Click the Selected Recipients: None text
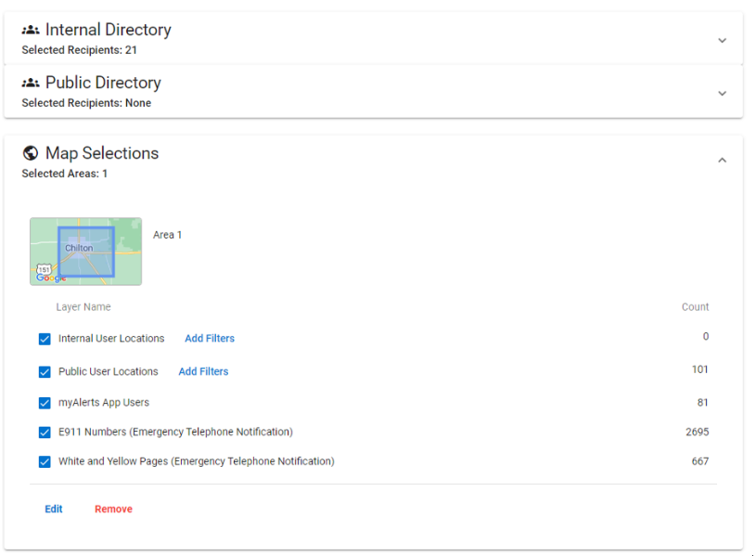Screen dimensions: 756x556 coord(86,103)
